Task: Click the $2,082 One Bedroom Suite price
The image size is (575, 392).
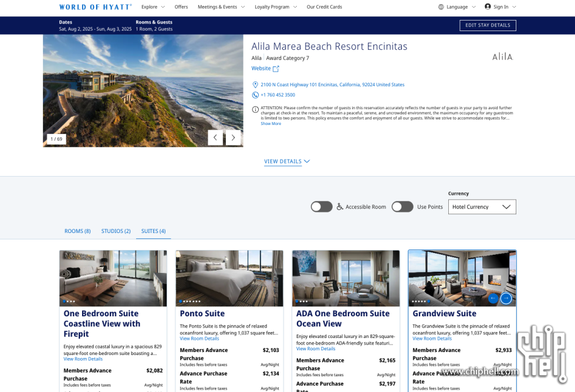Action: [154, 371]
